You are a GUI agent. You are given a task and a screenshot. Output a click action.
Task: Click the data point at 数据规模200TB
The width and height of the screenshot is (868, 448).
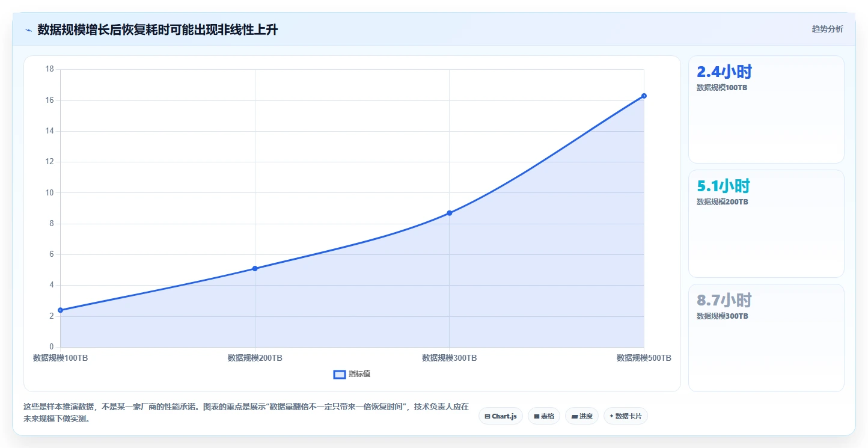pos(255,268)
